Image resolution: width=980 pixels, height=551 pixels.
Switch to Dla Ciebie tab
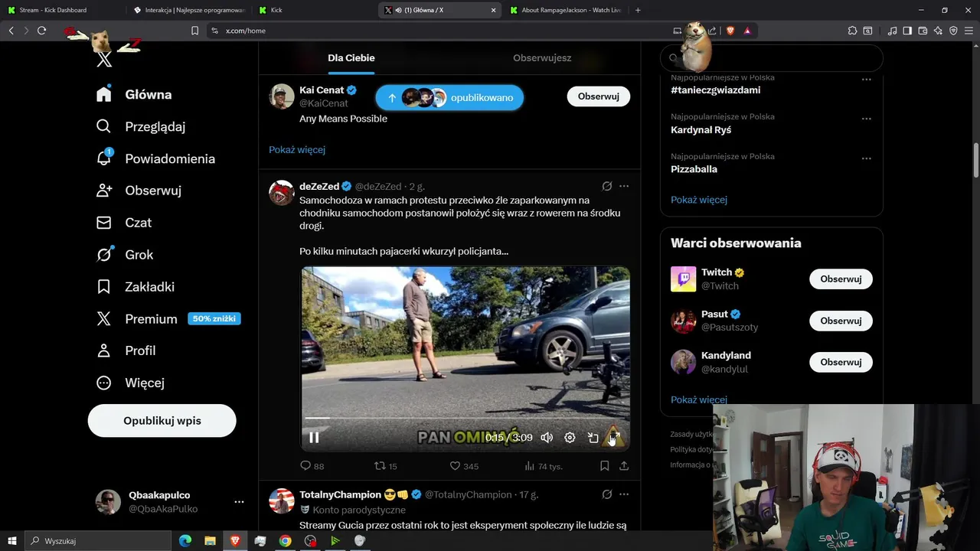(x=351, y=58)
